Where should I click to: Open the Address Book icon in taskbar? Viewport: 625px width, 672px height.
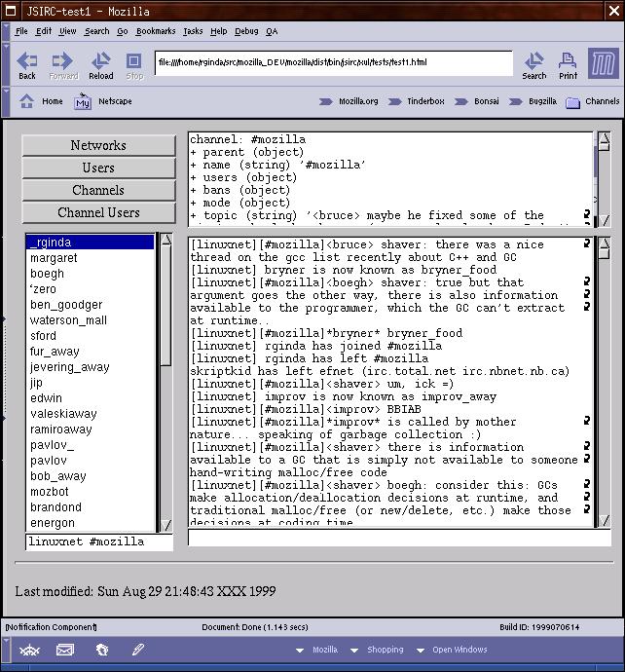pos(102,651)
